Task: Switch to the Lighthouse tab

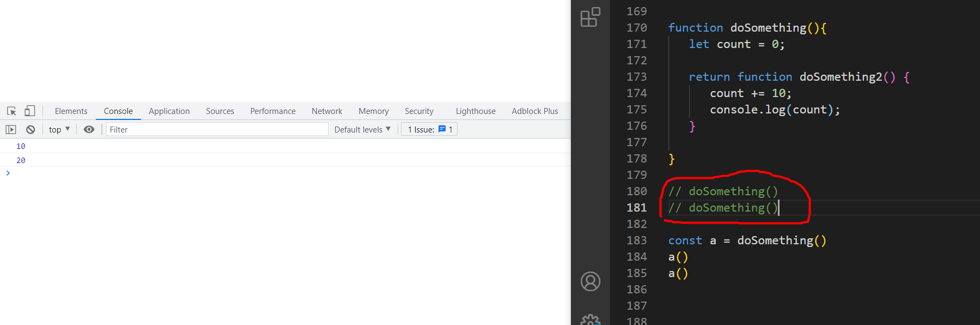Action: click(476, 111)
